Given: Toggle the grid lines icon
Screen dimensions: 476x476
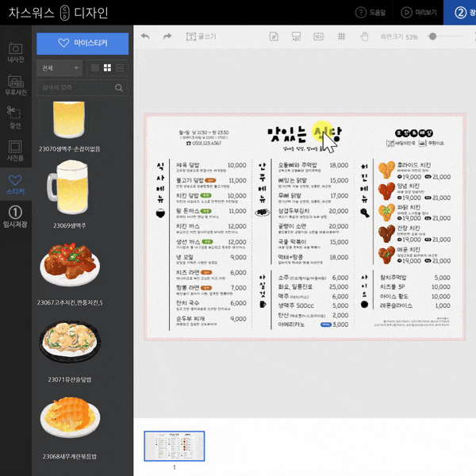Looking at the screenshot, I should (341, 36).
